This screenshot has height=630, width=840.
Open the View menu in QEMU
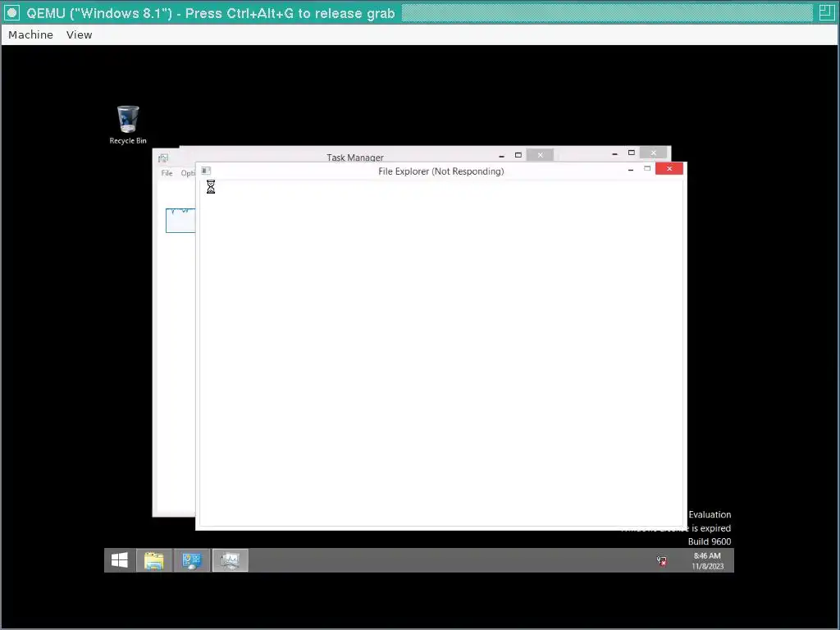click(80, 34)
